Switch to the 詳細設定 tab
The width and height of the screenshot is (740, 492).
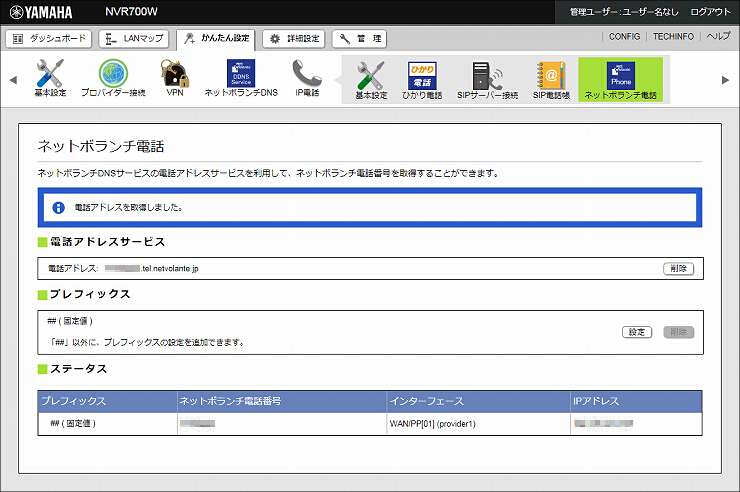pyautogui.click(x=294, y=39)
